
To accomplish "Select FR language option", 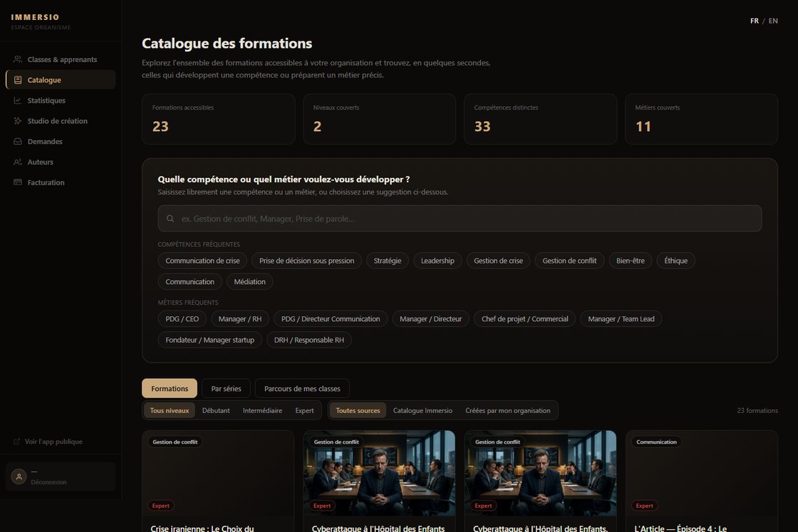I will (x=755, y=21).
